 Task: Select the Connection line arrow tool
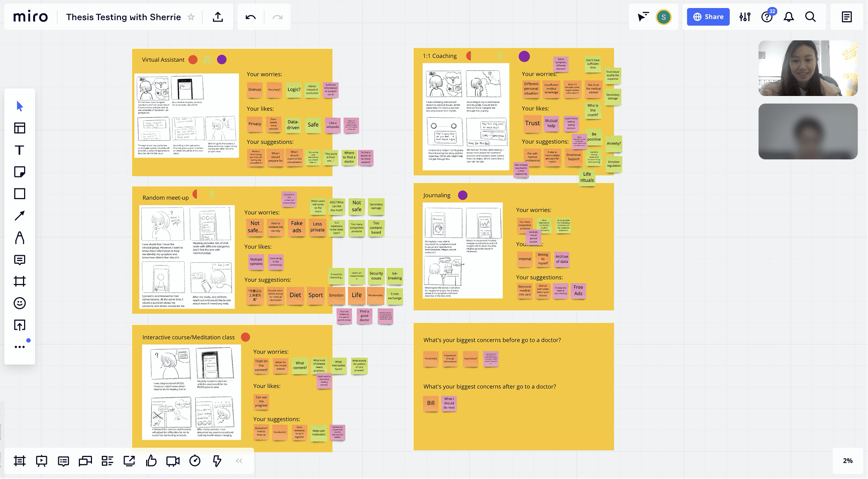20,216
